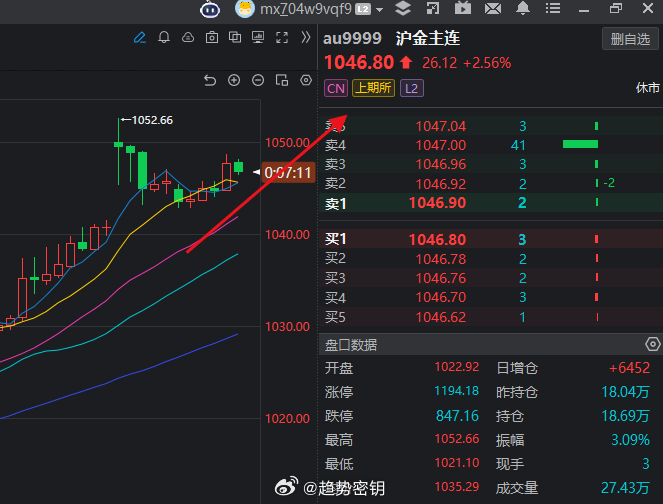Image resolution: width=663 pixels, height=504 pixels.
Task: Click 删自选 button
Action: 630,39
